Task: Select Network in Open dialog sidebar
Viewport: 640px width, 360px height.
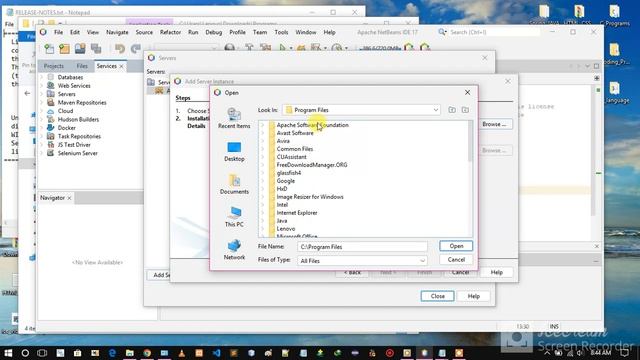Action: pyautogui.click(x=234, y=250)
